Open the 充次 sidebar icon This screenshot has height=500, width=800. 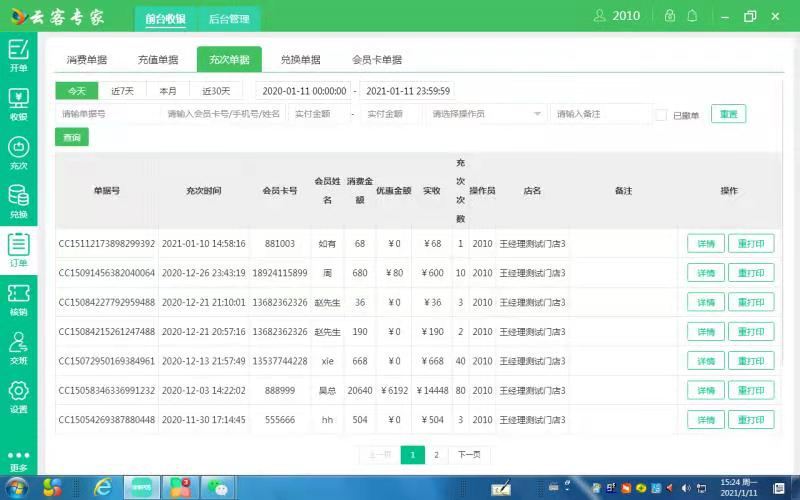click(18, 154)
